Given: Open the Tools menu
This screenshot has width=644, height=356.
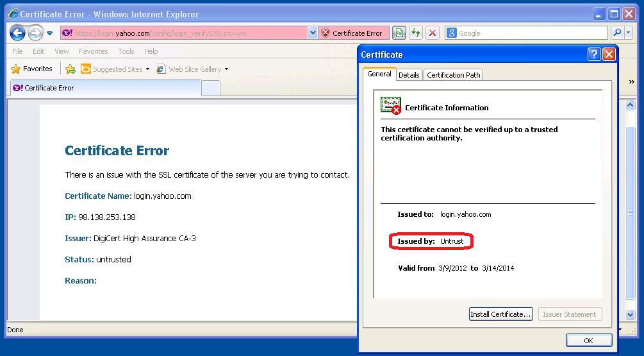Looking at the screenshot, I should point(126,51).
